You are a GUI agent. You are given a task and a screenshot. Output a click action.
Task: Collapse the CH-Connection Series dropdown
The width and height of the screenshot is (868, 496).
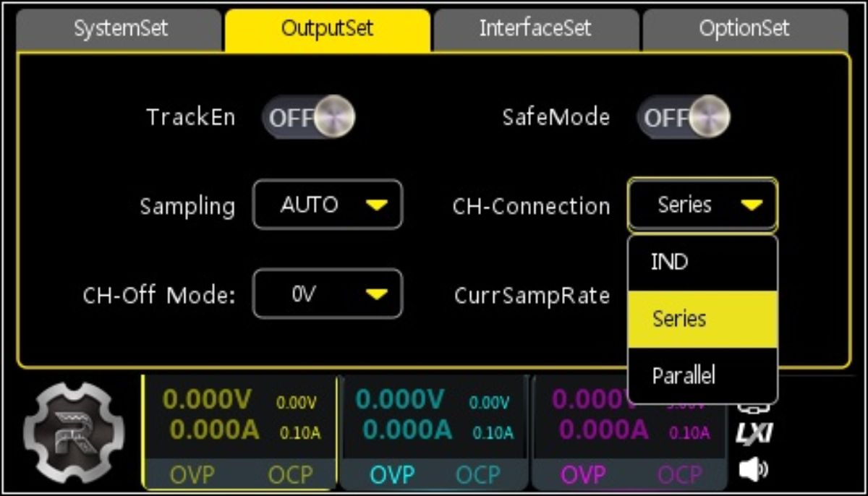pos(702,205)
